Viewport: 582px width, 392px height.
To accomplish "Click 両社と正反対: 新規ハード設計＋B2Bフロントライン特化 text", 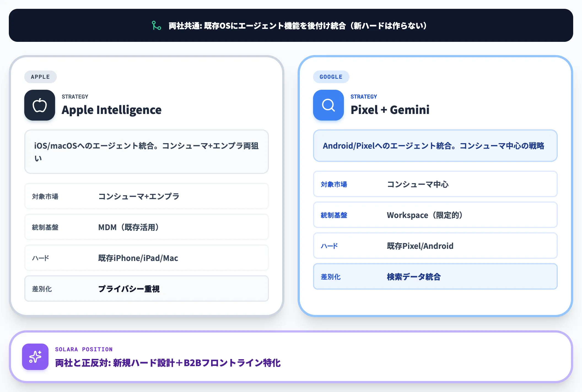I will click(168, 363).
